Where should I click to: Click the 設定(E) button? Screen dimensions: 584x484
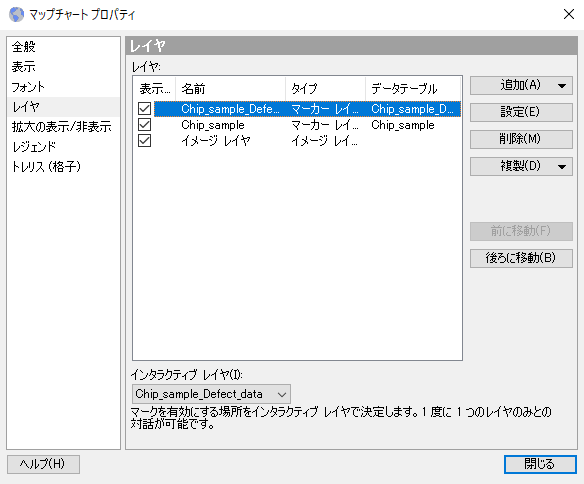tap(521, 112)
